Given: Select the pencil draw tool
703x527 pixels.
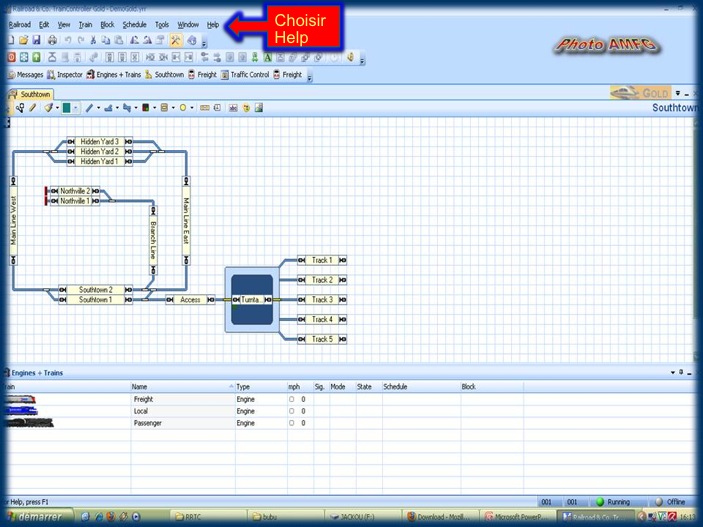Looking at the screenshot, I should point(33,108).
